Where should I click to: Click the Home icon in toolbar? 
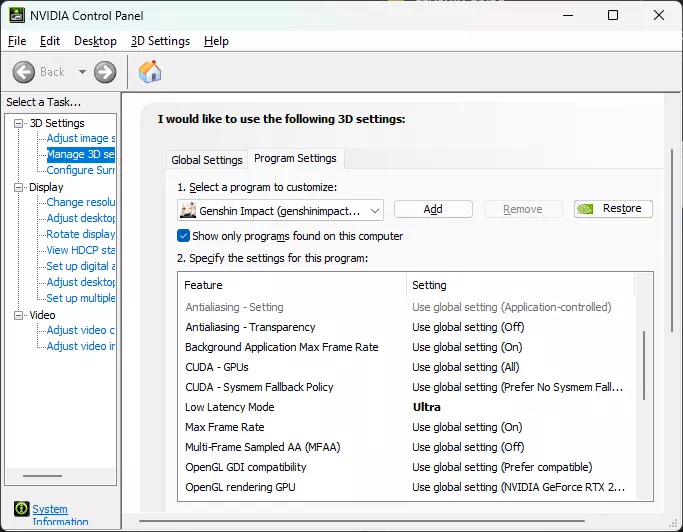(150, 72)
